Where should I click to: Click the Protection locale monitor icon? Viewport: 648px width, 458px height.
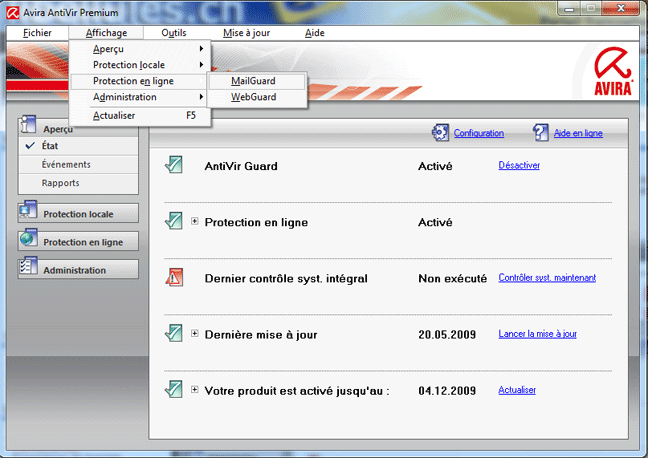28,210
